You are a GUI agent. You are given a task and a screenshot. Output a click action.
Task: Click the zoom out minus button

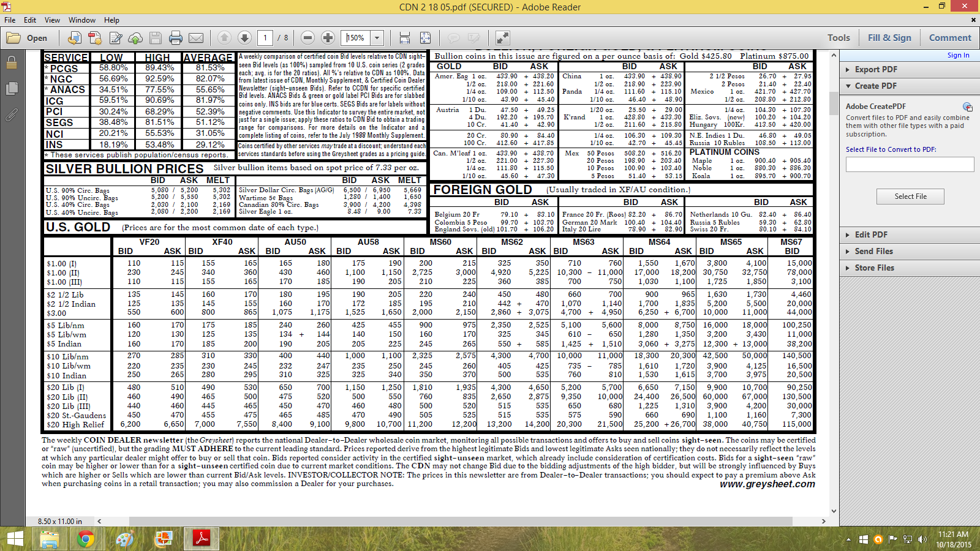pos(308,38)
